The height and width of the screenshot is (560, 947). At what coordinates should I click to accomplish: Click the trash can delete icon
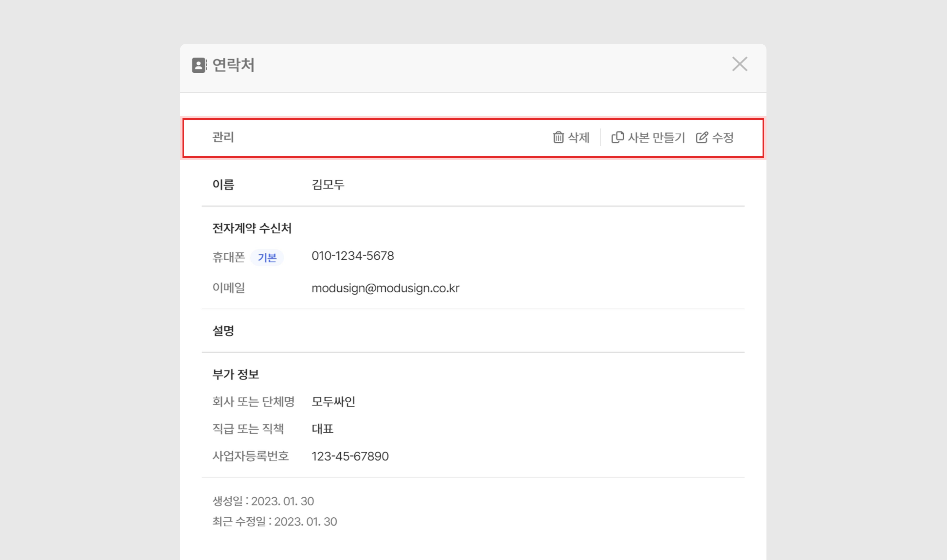click(x=558, y=137)
